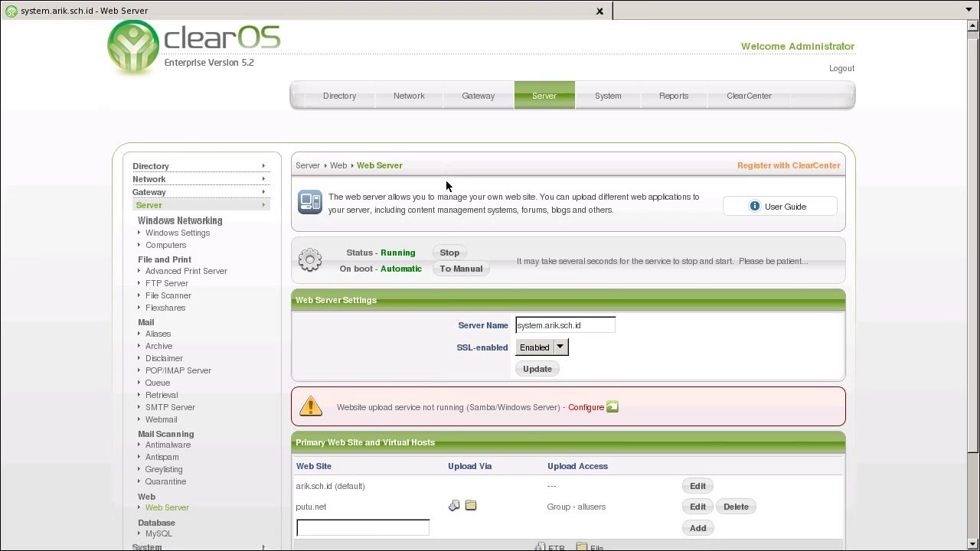Screen dimensions: 980x551
Task: Open the ClearCenter top menu
Action: (x=749, y=96)
